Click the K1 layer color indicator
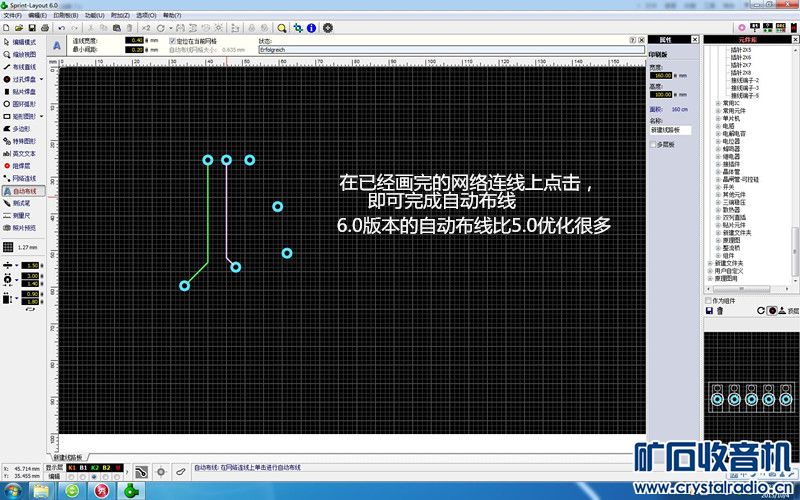The width and height of the screenshot is (800, 500). (71, 468)
